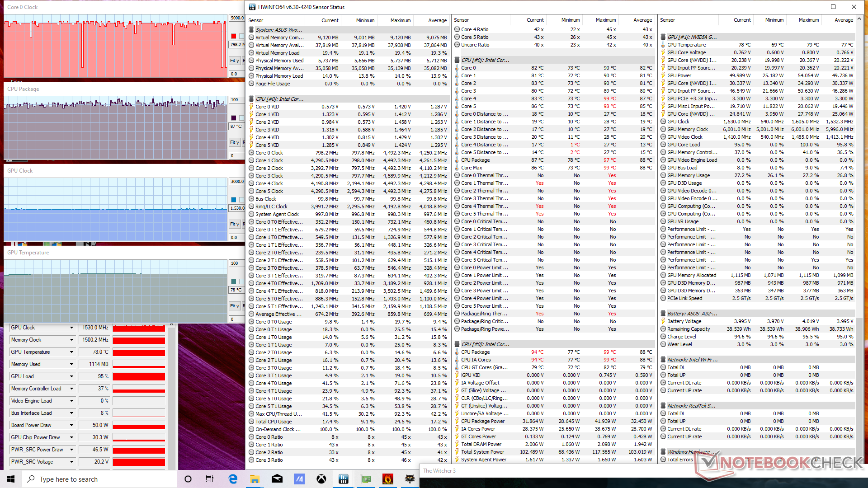The height and width of the screenshot is (488, 868).
Task: Switch to The Witcher 3 taskbar icon
Action: [x=410, y=479]
